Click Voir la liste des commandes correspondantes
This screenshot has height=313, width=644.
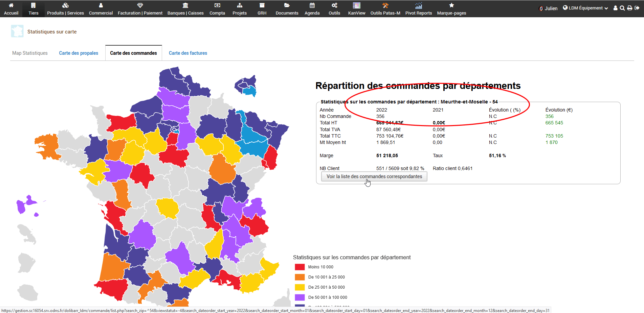[374, 176]
